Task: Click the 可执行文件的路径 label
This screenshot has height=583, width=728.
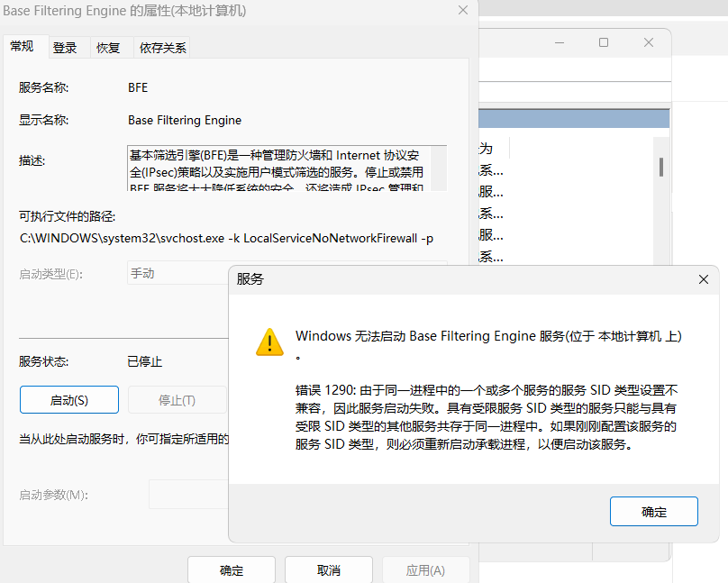Action: point(68,216)
